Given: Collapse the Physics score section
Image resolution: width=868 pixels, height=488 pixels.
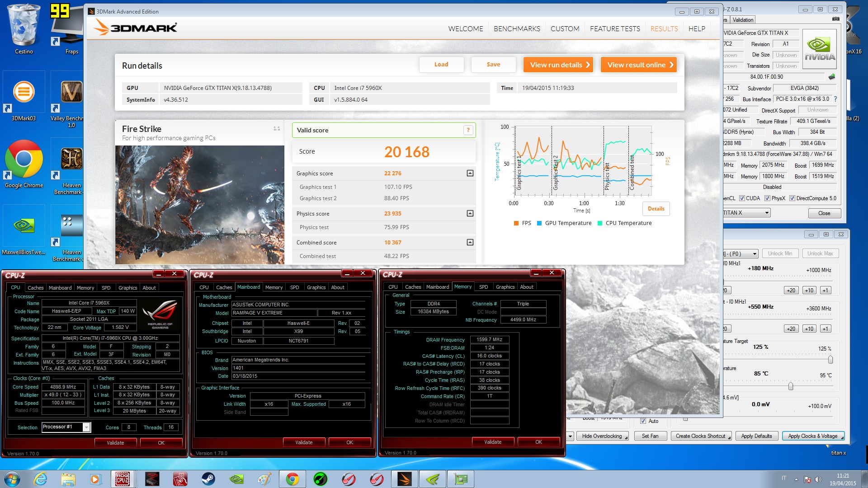Looking at the screenshot, I should tap(470, 213).
